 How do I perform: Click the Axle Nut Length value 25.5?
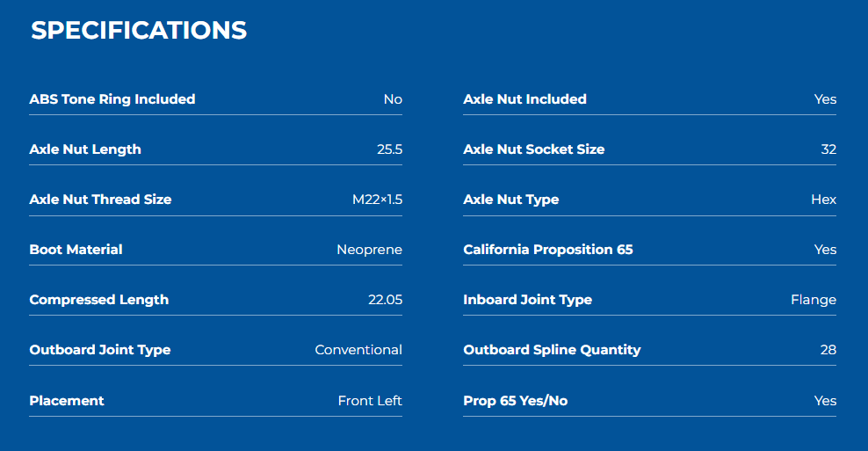pos(390,149)
